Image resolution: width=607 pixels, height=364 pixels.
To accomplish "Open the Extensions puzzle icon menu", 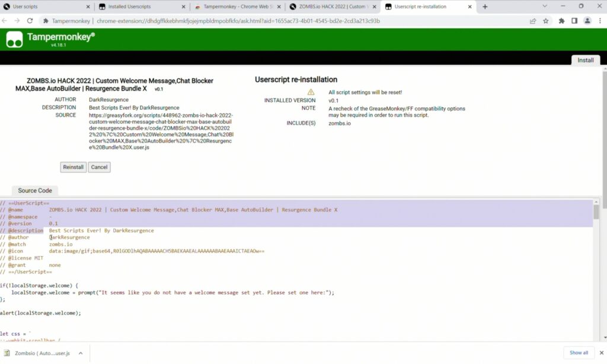I will pyautogui.click(x=561, y=21).
